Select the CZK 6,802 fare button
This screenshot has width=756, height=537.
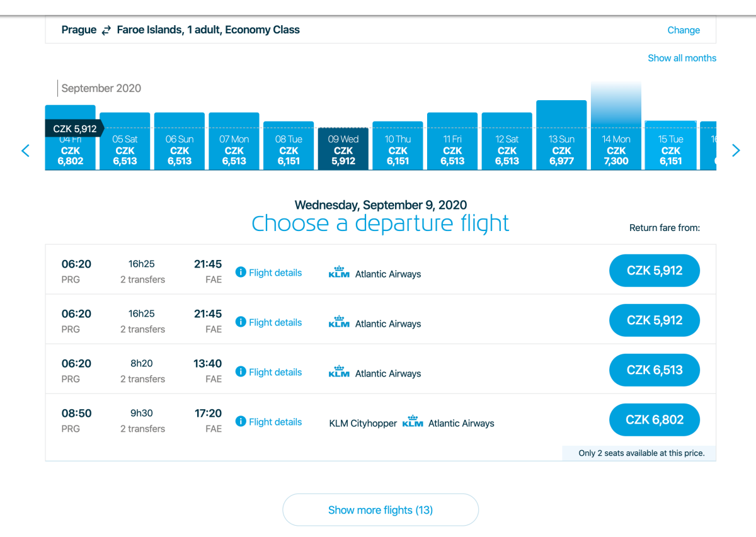pyautogui.click(x=655, y=420)
